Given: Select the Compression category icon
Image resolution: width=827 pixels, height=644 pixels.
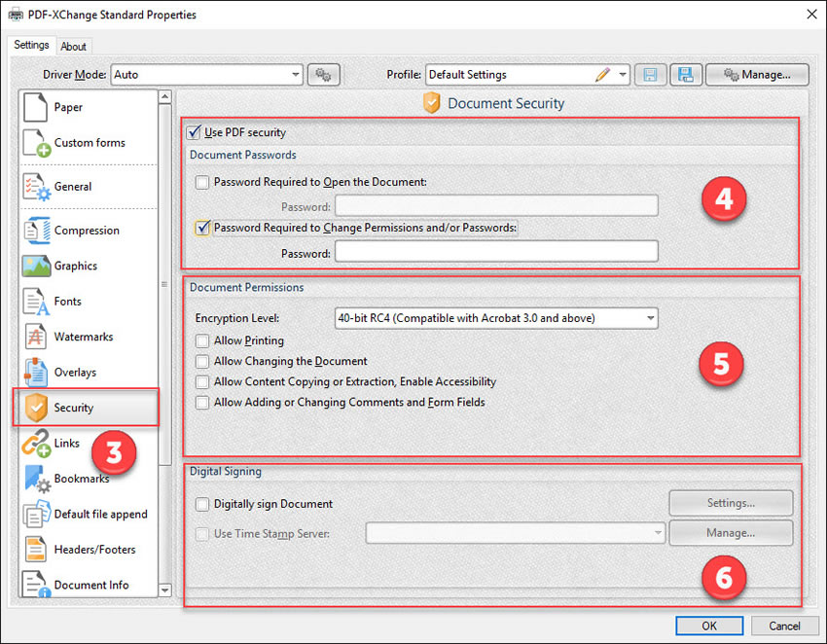Looking at the screenshot, I should coord(36,231).
